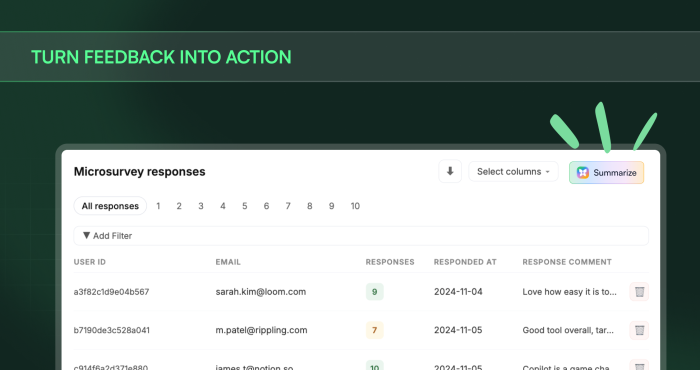Open comment 'Good tool overall, tar...'
700x370 pixels.
(x=568, y=330)
